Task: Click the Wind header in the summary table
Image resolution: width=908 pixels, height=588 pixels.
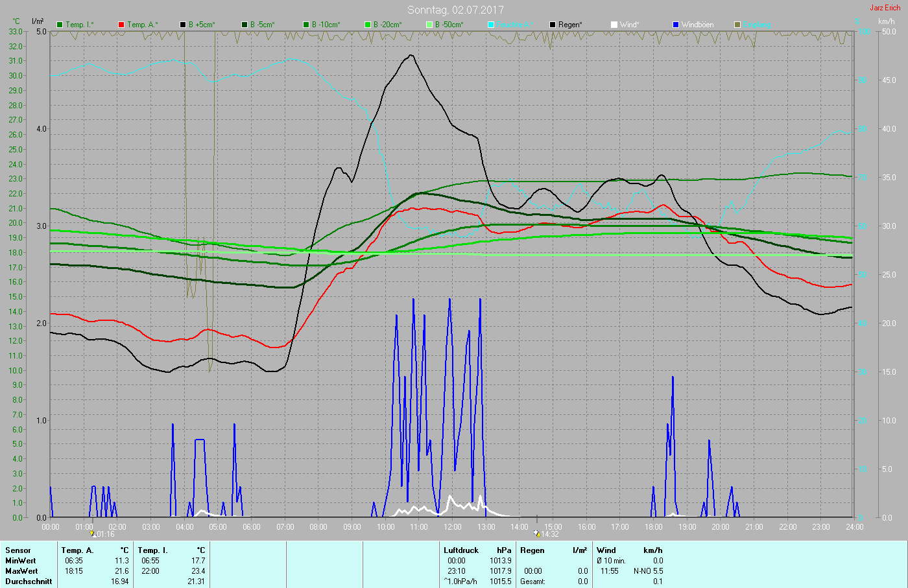Action: [x=606, y=550]
